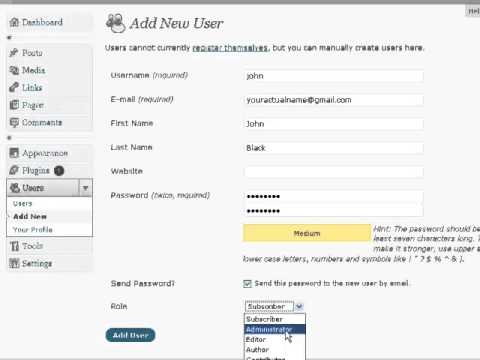This screenshot has height=360, width=480.
Task: Click the Dashboard house icon
Action: click(x=14, y=22)
